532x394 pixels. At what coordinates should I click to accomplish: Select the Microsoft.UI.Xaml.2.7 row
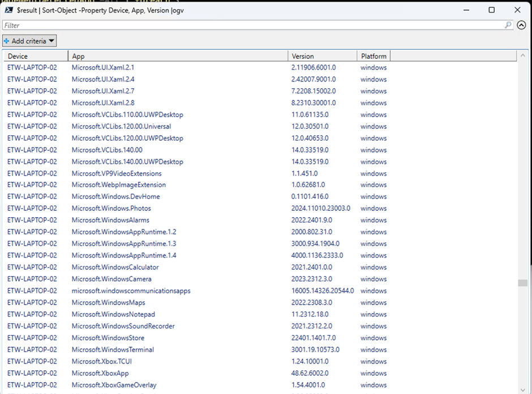260,91
